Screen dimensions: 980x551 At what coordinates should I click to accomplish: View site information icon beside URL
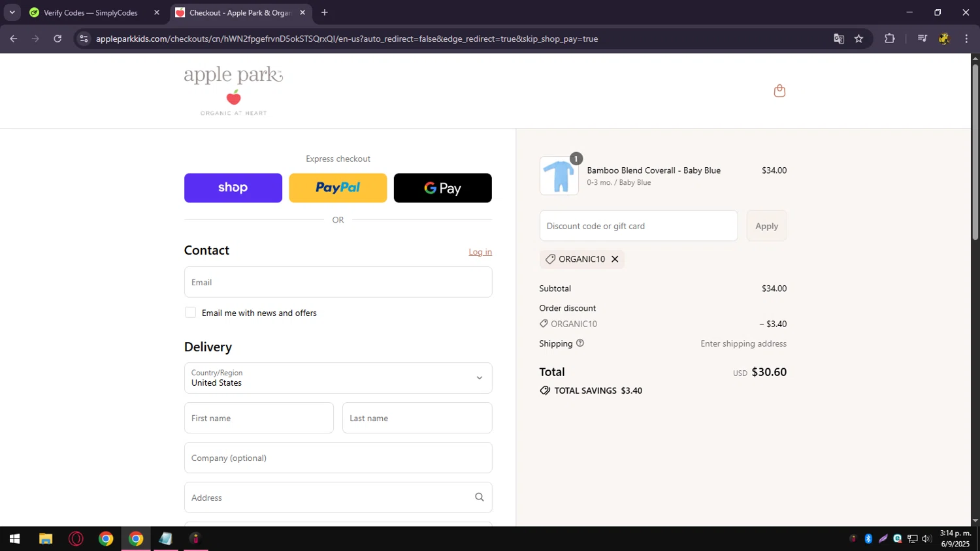(x=84, y=39)
